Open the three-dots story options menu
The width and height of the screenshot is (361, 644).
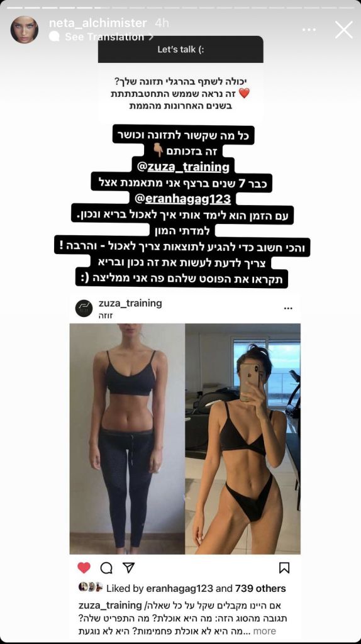pos(309,30)
